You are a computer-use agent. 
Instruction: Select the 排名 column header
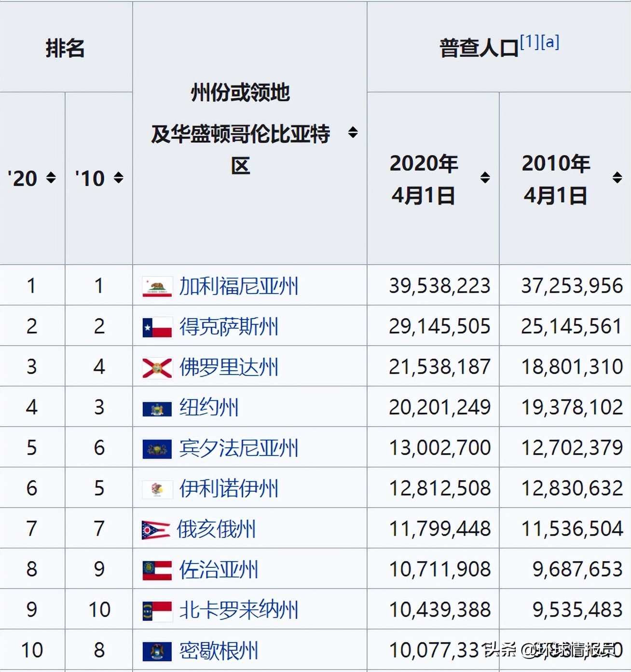(66, 50)
